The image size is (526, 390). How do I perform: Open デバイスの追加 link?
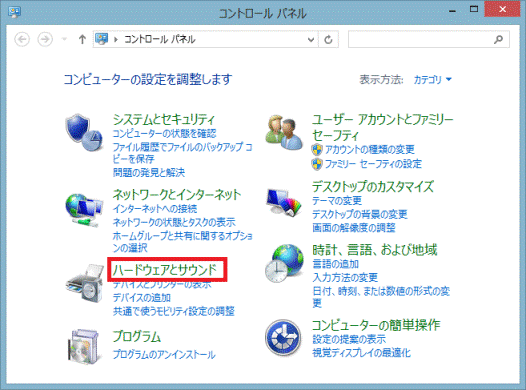142,297
